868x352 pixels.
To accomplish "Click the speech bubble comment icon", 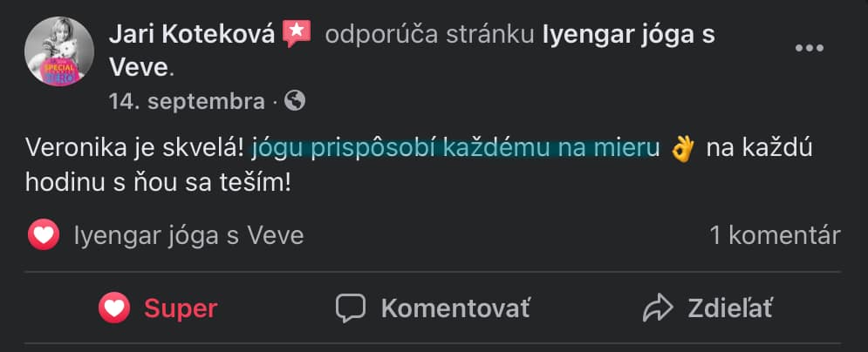I will 351,308.
